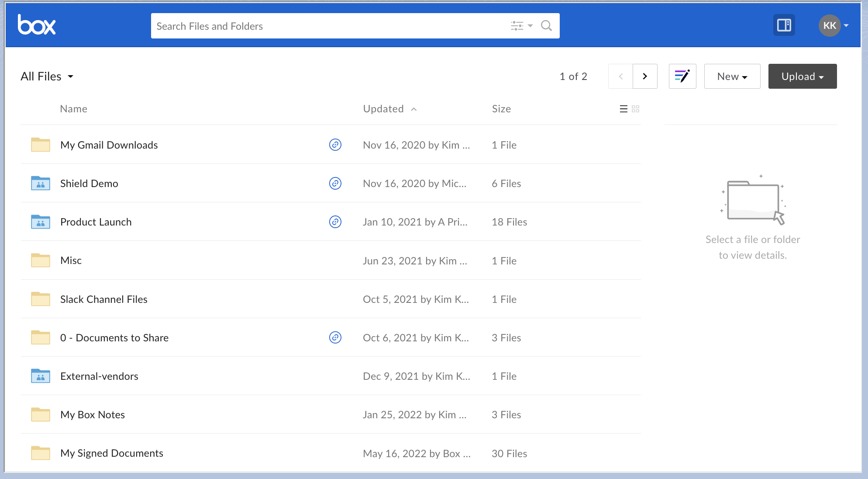Screen dimensions: 868x479
Task: Click the Misc folder icon
Action: point(41,260)
